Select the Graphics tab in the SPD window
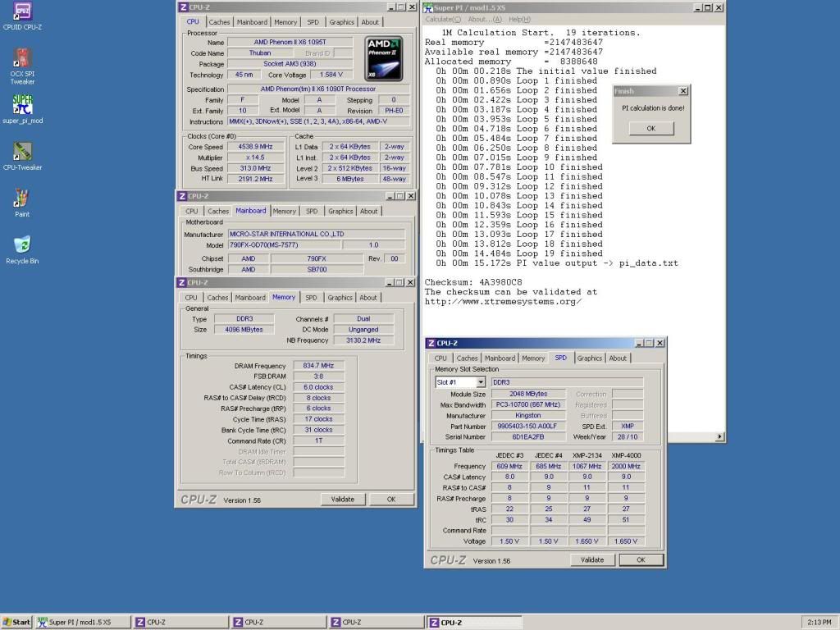This screenshot has height=630, width=840. 589,358
